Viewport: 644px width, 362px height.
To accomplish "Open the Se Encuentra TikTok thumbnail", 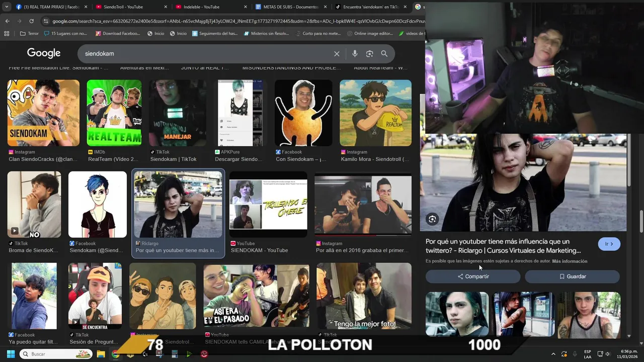I will pos(95,296).
